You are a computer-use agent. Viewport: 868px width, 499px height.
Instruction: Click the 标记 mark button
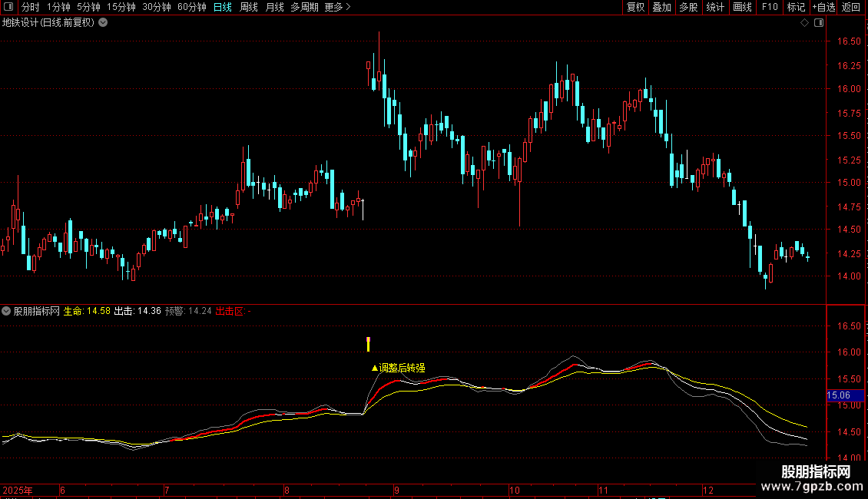click(796, 7)
